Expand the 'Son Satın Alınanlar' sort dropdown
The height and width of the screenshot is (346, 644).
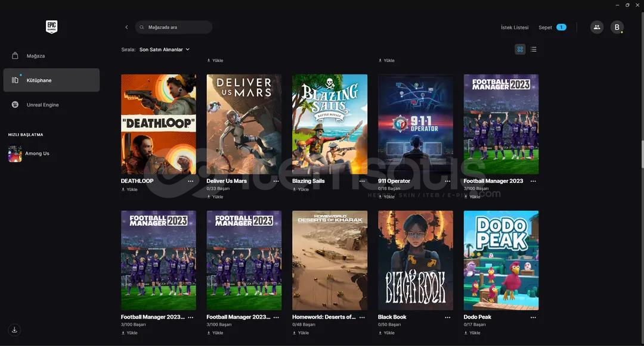click(x=165, y=49)
